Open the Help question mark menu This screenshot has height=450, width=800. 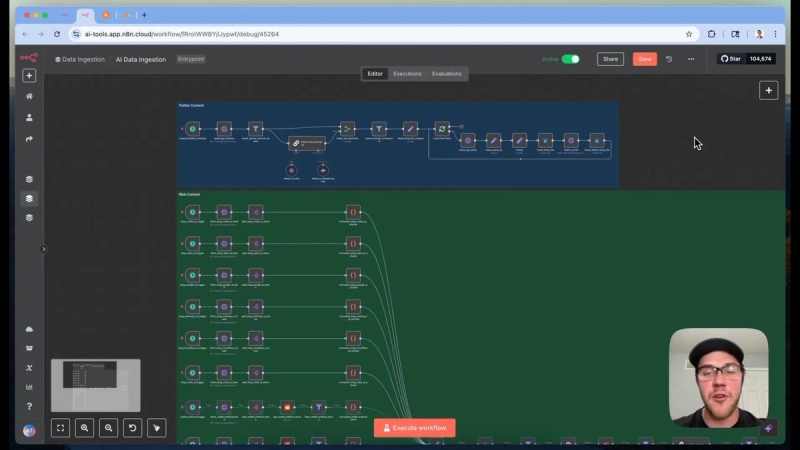tap(29, 407)
